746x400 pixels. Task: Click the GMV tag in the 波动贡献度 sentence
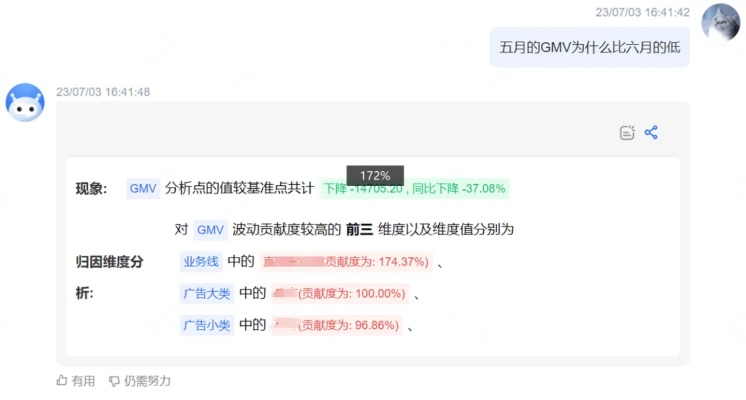coord(210,229)
